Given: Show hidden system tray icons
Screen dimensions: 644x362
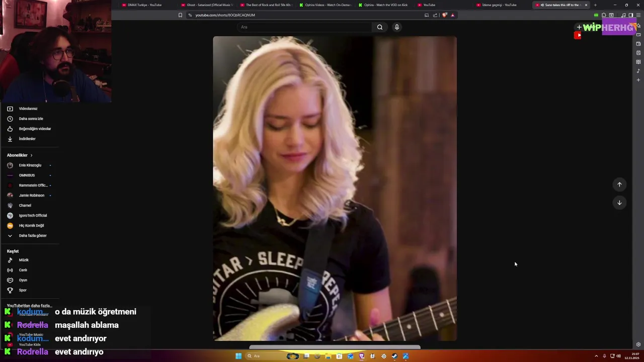Looking at the screenshot, I should pos(597,356).
